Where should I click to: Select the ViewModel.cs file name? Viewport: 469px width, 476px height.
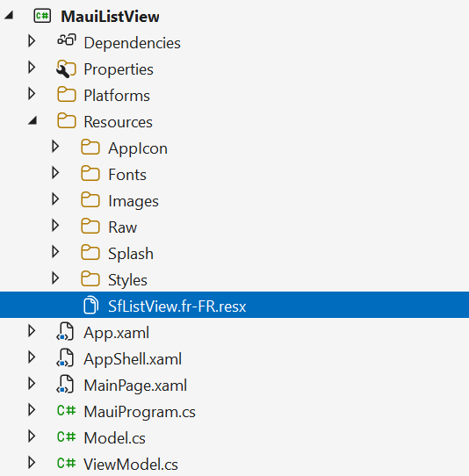click(131, 465)
